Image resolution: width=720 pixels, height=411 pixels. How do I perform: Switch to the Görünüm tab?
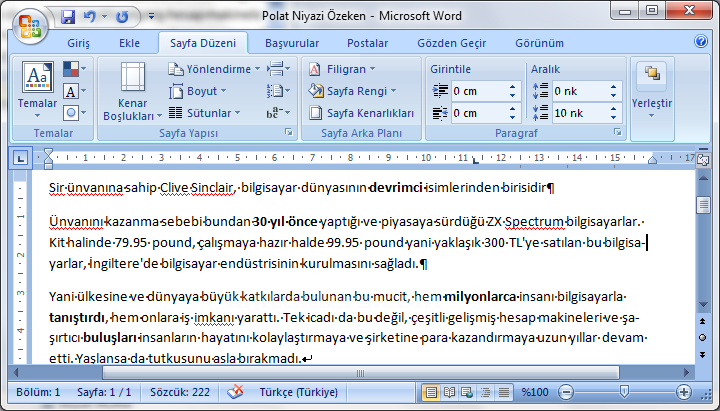539,43
